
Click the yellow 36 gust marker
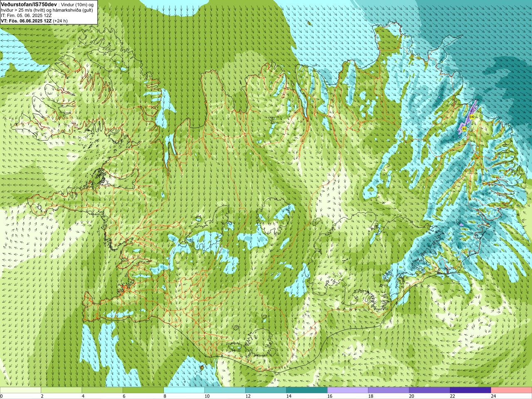tap(471, 117)
